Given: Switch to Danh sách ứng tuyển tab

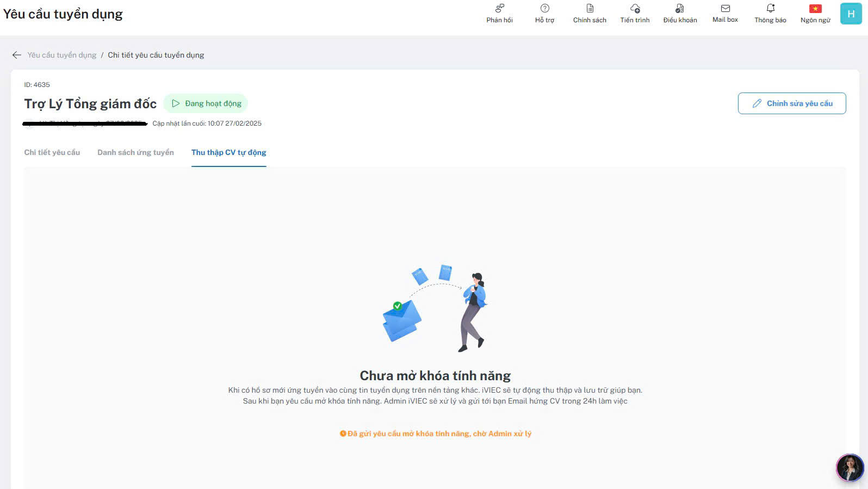Looking at the screenshot, I should pyautogui.click(x=135, y=152).
